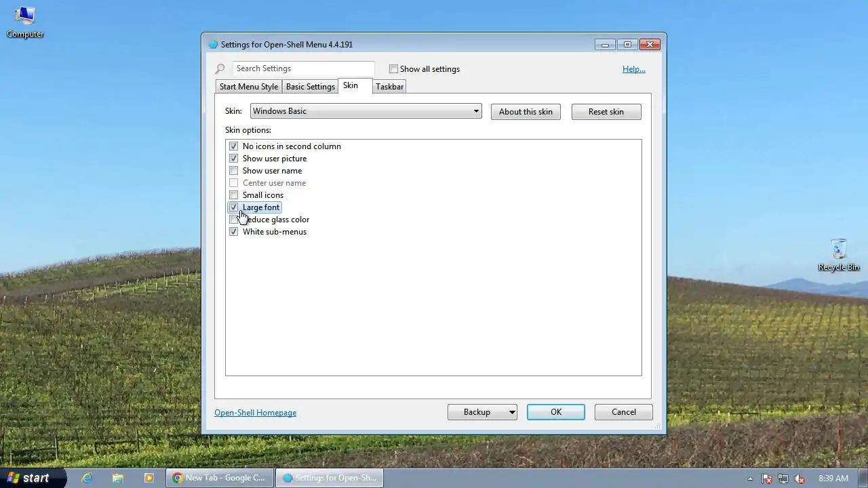Viewport: 868px width, 488px height.
Task: Click the muted volume tray icon
Action: tap(800, 479)
